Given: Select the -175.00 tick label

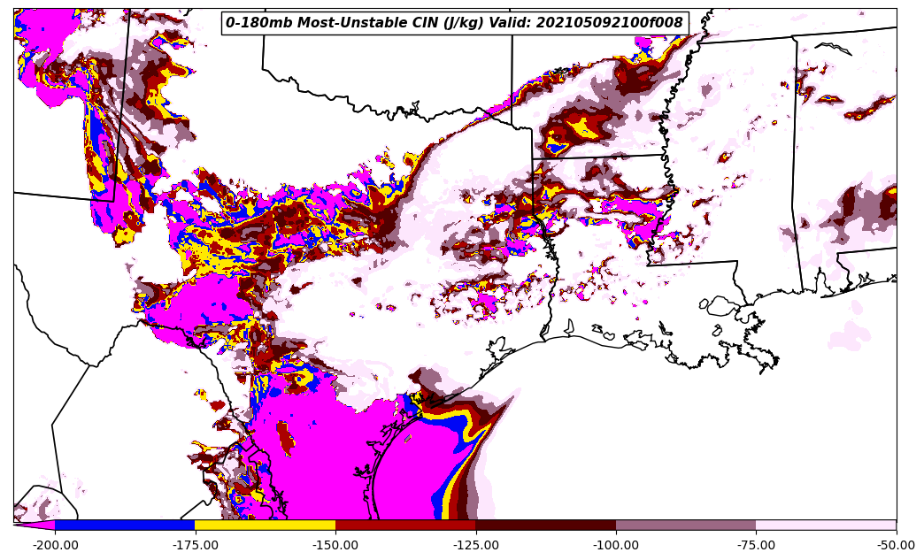Looking at the screenshot, I should point(195,545).
